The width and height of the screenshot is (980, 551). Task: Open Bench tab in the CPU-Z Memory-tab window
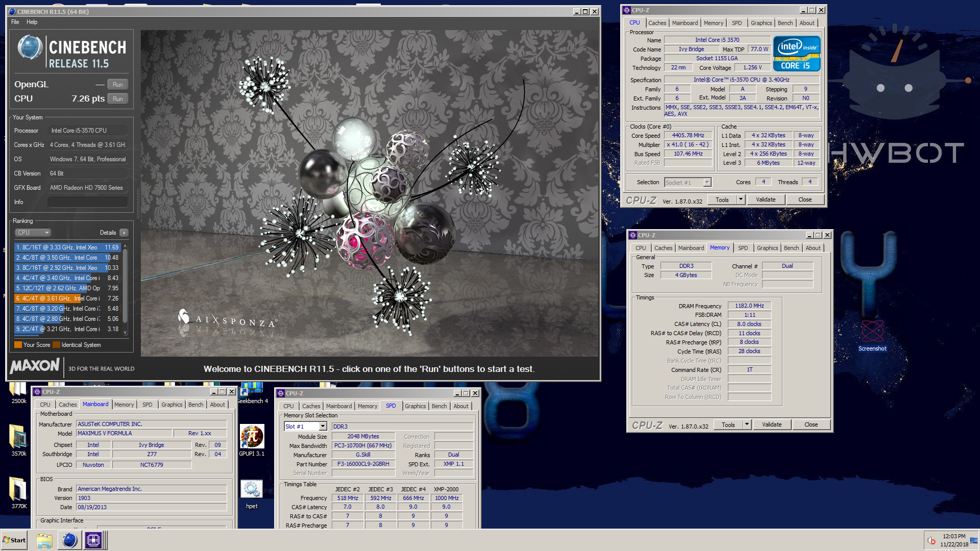click(791, 248)
